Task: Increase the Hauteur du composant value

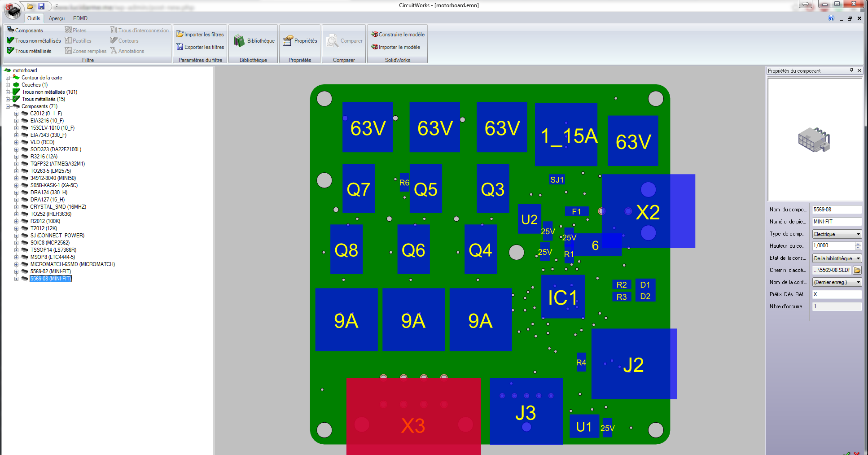Action: tap(858, 244)
